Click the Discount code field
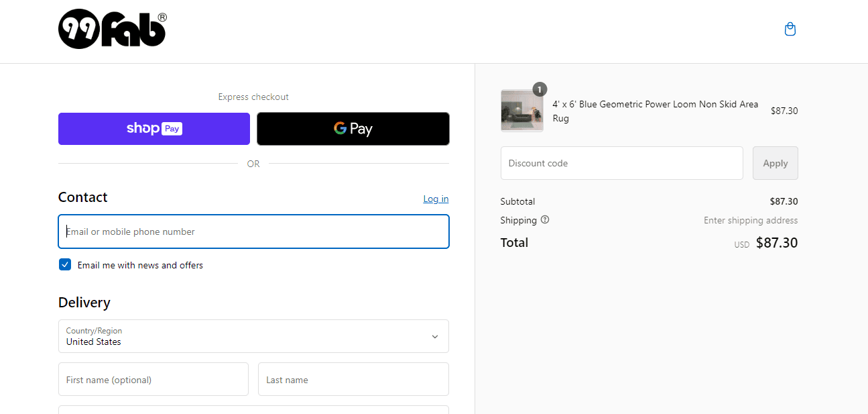The width and height of the screenshot is (868, 414). pos(622,163)
